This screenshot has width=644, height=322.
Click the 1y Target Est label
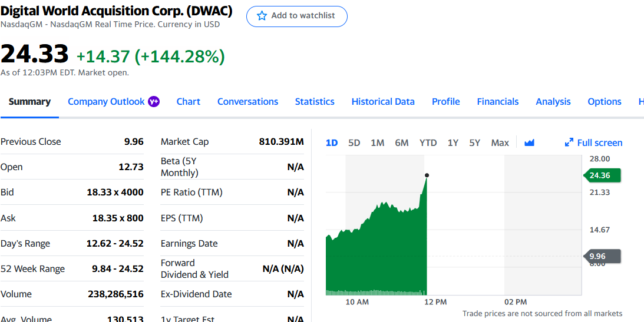187,318
